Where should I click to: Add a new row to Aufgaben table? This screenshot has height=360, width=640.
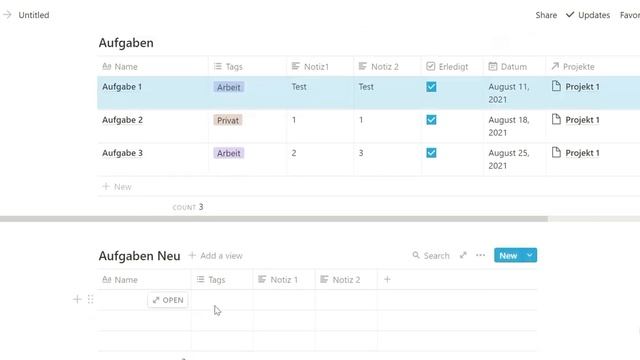pos(117,187)
